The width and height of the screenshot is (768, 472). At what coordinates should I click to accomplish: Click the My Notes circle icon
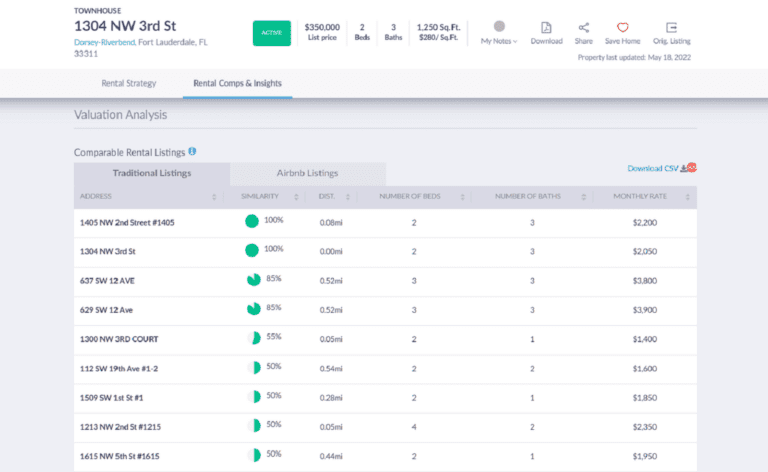click(499, 26)
